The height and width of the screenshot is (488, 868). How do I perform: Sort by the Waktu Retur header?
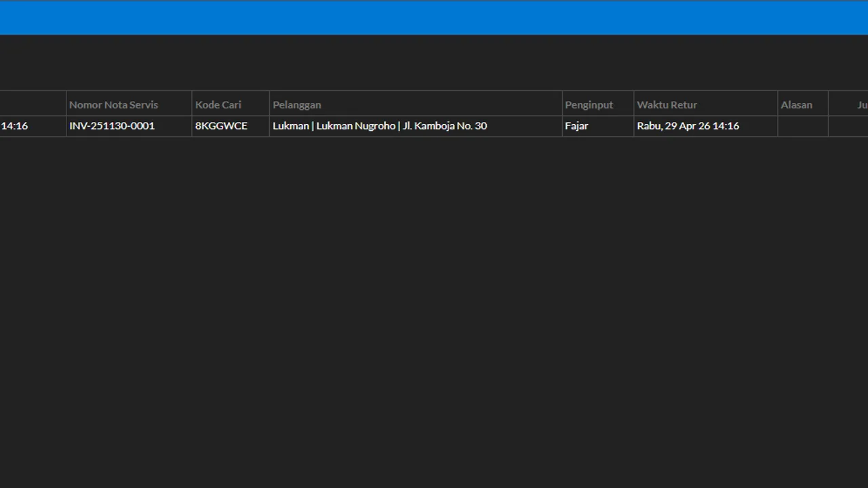705,104
